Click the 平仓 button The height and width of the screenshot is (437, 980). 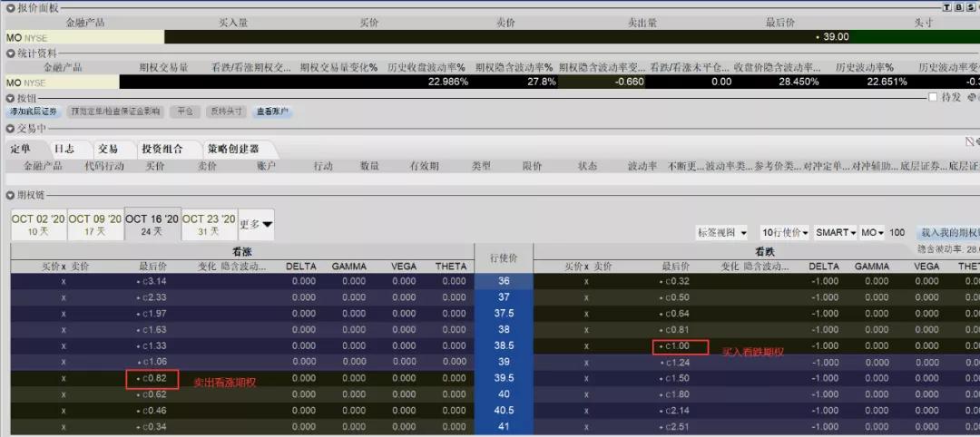185,112
